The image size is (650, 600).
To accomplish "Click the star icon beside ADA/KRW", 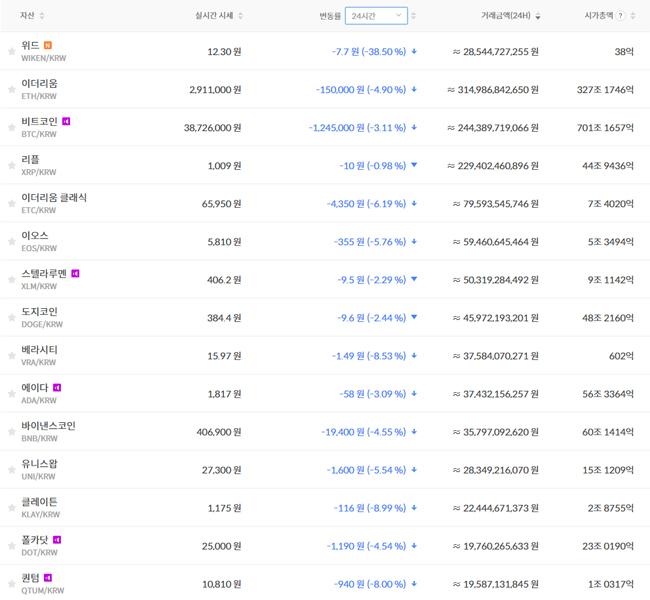I will coord(12,394).
